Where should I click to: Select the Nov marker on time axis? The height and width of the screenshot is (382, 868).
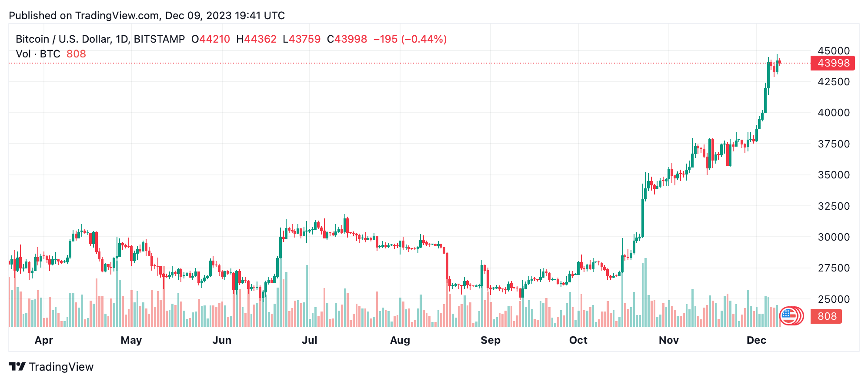669,340
